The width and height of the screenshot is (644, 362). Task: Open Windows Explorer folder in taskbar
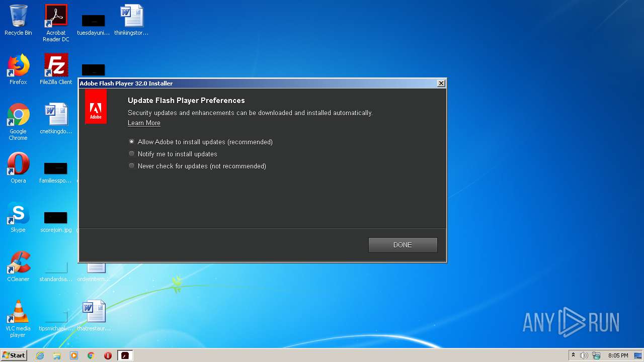click(57, 355)
